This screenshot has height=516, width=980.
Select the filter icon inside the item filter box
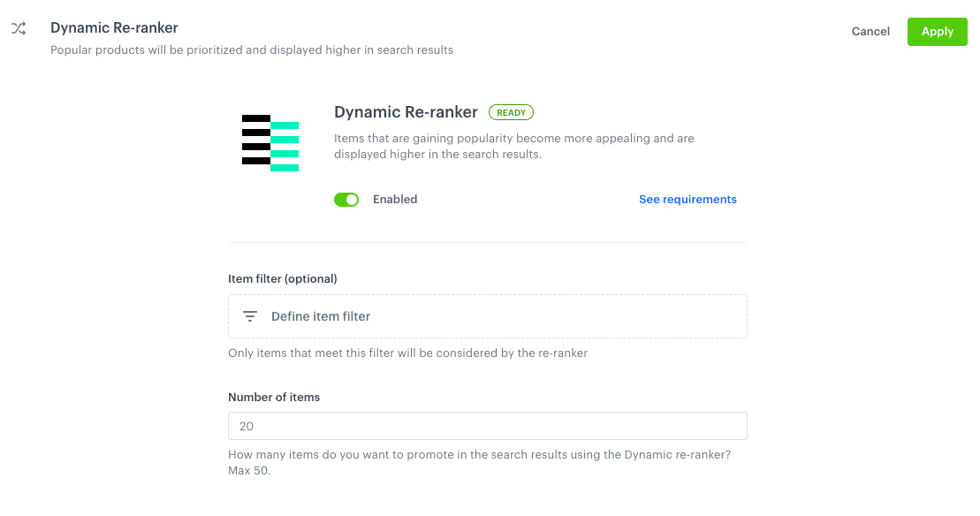(x=249, y=315)
